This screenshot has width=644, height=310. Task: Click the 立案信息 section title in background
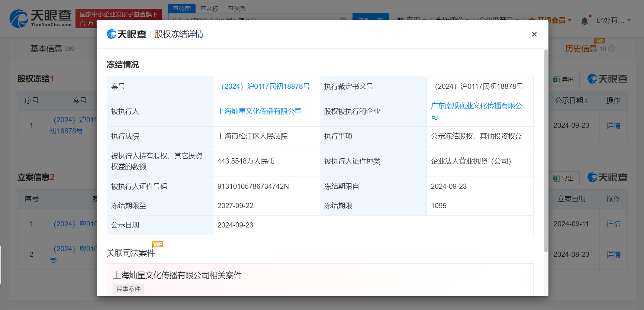click(x=36, y=177)
